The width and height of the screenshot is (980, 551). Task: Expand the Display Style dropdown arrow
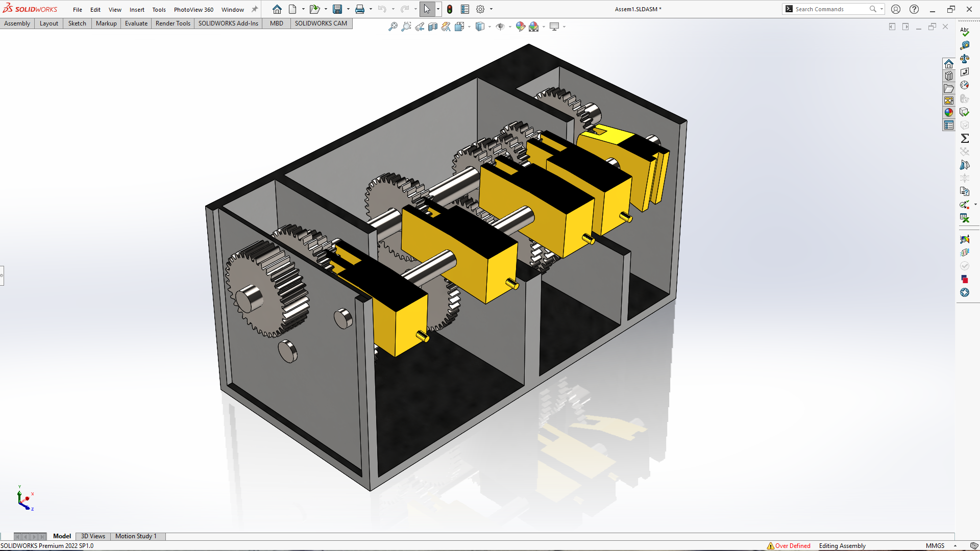489,27
